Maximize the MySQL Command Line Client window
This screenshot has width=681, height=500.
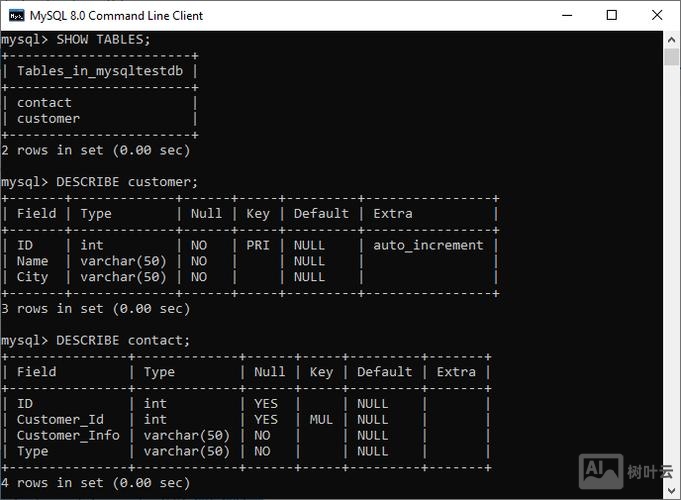tap(612, 15)
